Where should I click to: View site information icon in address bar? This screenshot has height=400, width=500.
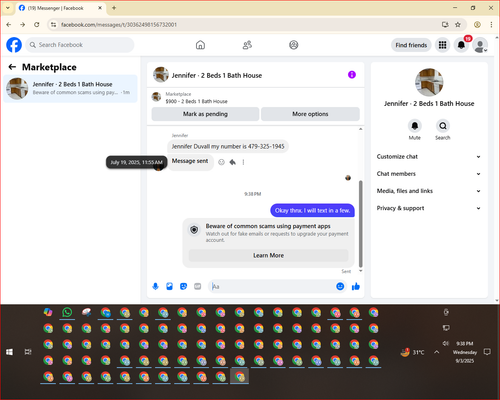pos(54,24)
